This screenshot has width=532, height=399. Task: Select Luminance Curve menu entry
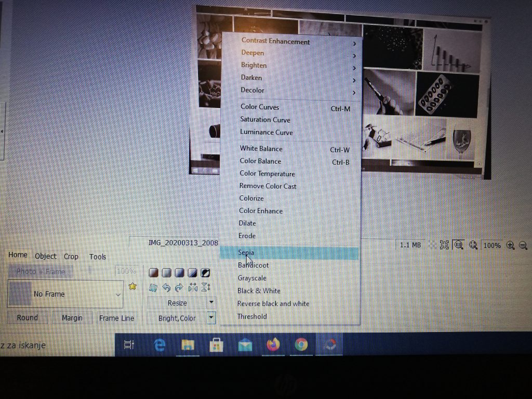(x=290, y=132)
